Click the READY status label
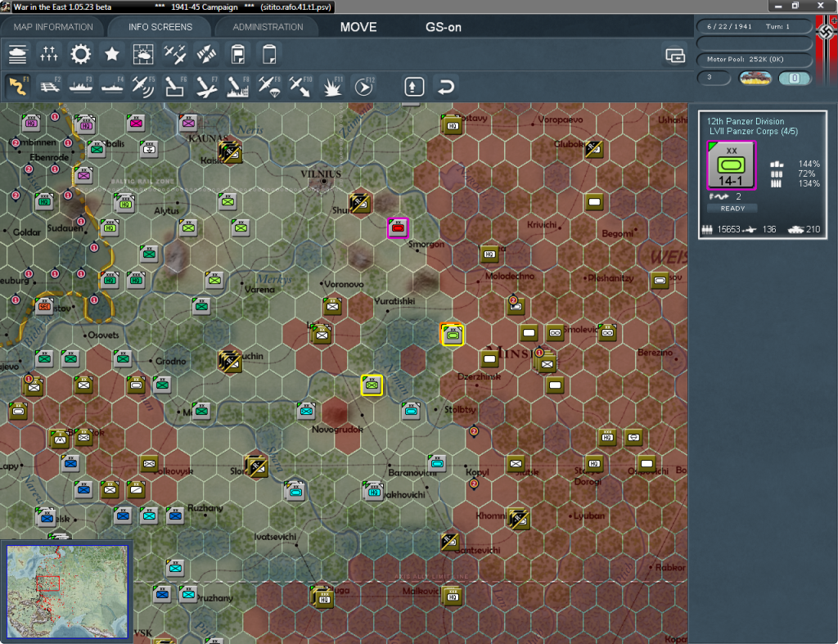The width and height of the screenshot is (838, 644). pos(732,209)
